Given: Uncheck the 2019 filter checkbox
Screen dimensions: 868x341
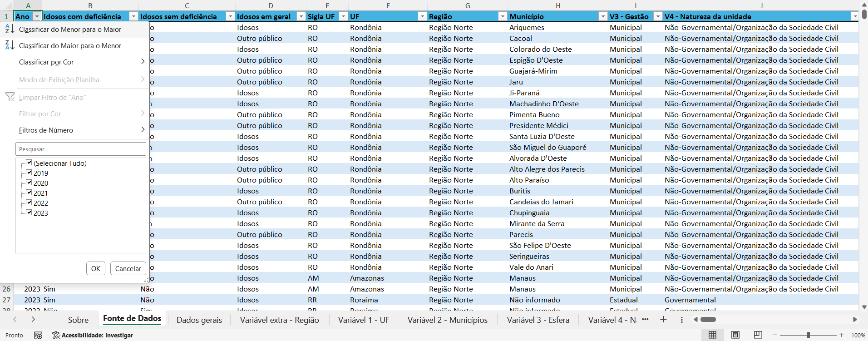Looking at the screenshot, I should point(29,173).
